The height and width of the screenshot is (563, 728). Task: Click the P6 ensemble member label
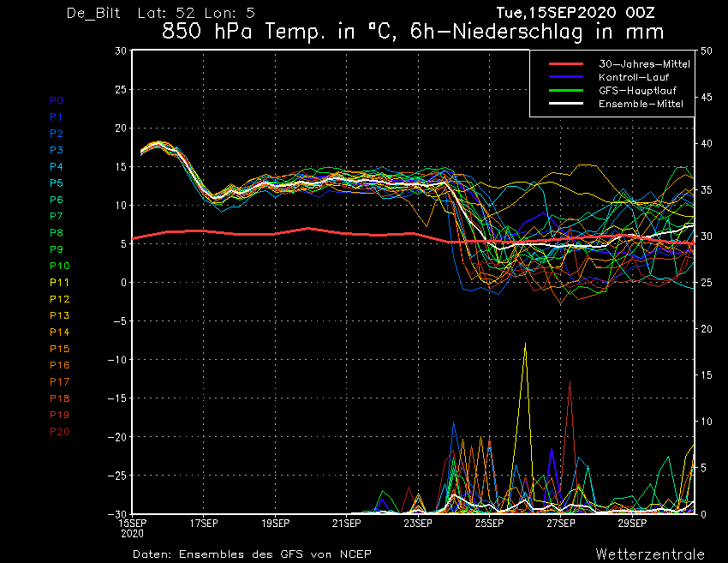57,200
